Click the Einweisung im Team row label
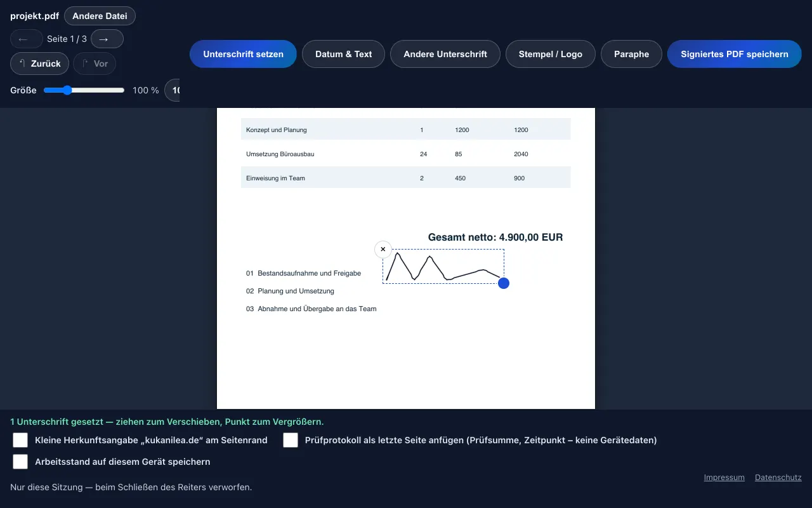Image resolution: width=812 pixels, height=508 pixels. (x=275, y=178)
